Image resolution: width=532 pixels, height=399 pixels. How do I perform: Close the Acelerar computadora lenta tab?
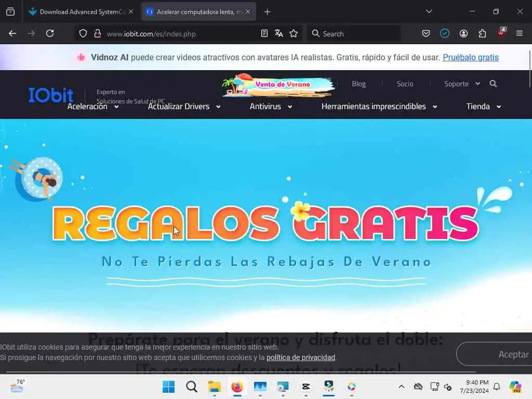pyautogui.click(x=248, y=11)
